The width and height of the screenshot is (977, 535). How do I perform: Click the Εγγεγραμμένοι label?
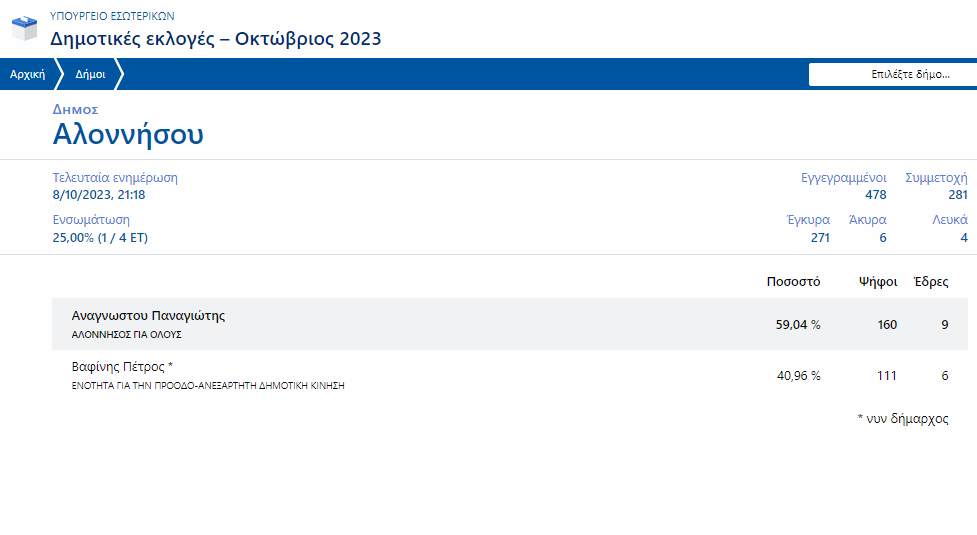[843, 178]
